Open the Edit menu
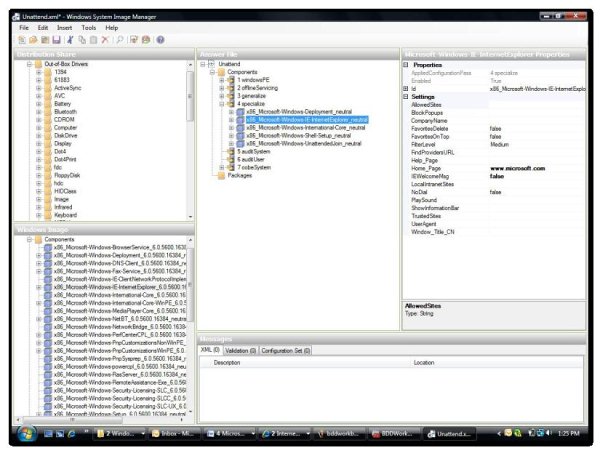The image size is (600, 453). (43, 28)
